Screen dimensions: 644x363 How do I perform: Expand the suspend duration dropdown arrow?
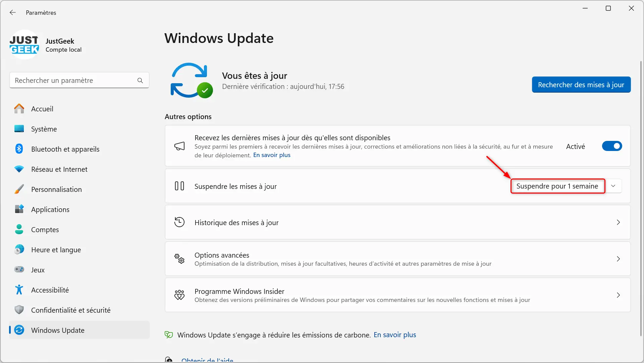pos(613,186)
